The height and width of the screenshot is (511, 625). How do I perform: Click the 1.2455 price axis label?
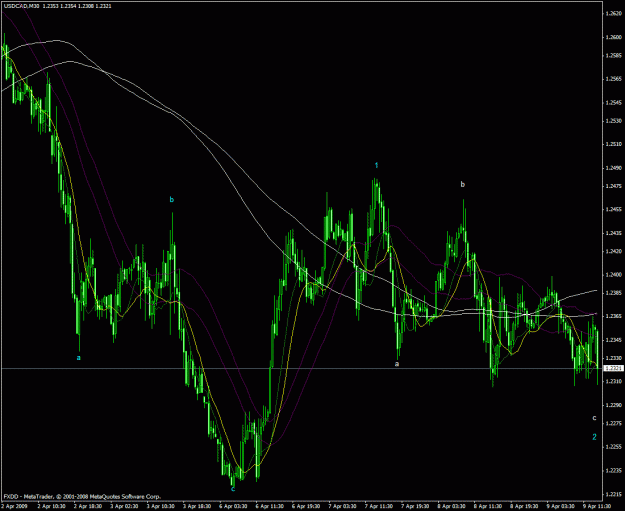(x=613, y=209)
